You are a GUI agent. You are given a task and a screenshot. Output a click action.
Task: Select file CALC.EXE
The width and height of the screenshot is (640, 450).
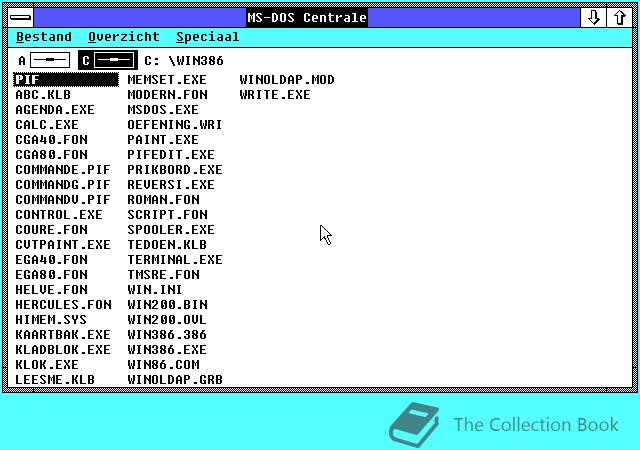click(47, 125)
